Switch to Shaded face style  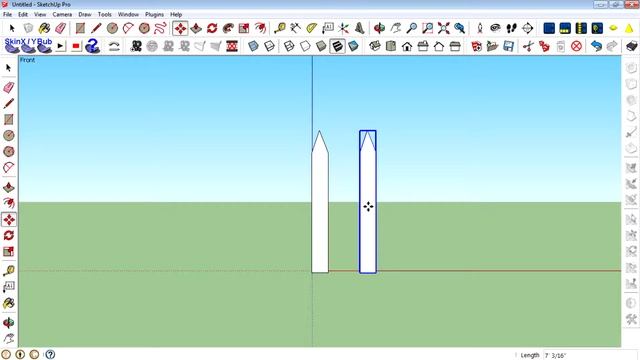(321, 46)
